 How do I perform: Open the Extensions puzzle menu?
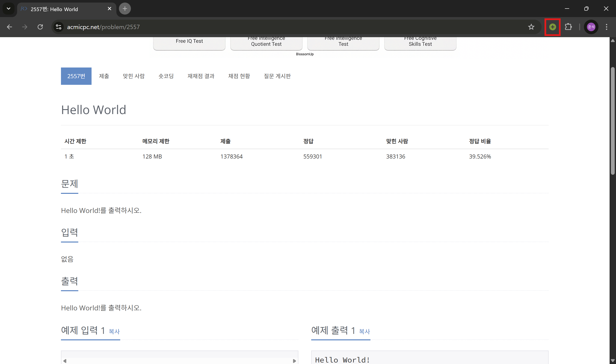click(568, 27)
